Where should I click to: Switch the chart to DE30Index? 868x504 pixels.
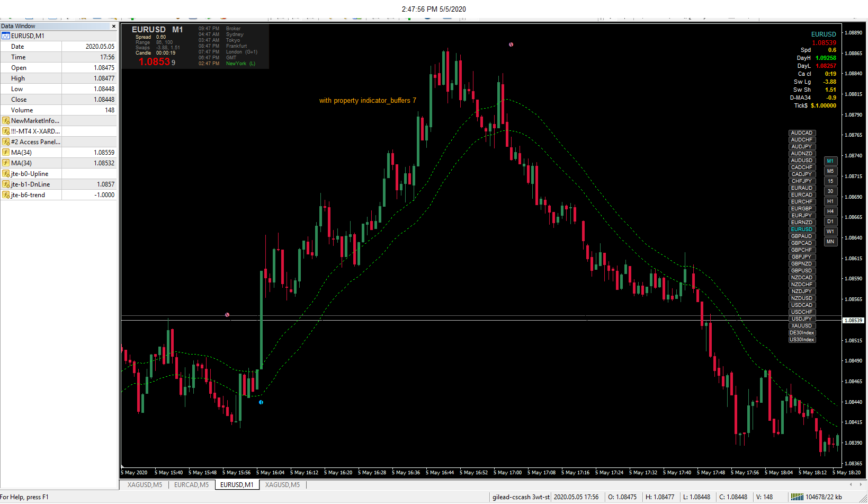802,333
